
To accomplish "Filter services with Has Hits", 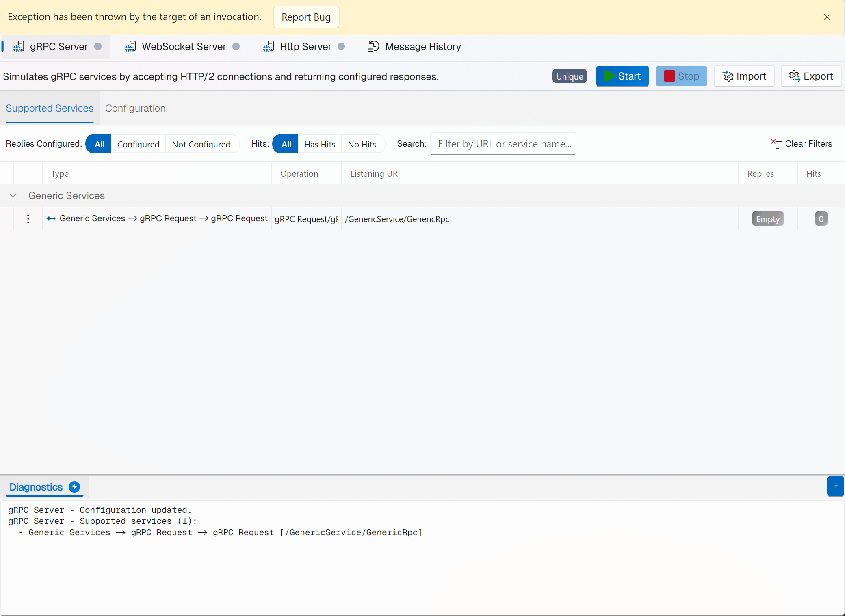I will (320, 144).
